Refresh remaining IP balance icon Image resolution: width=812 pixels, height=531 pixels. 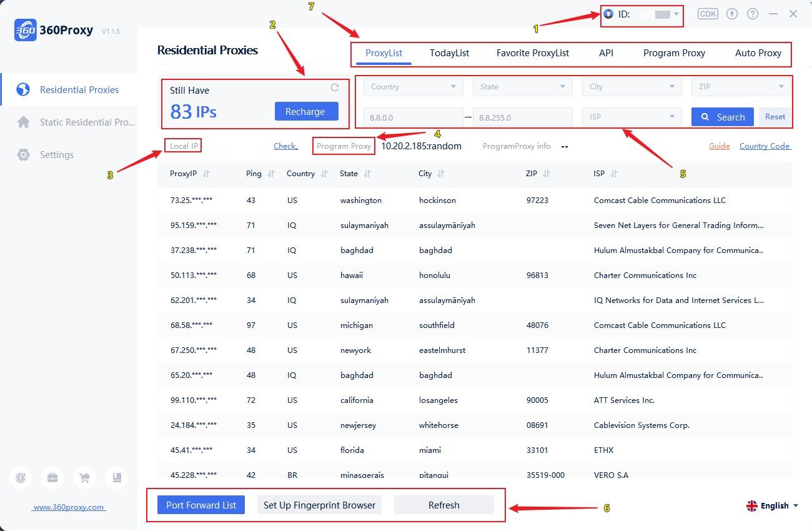[335, 88]
